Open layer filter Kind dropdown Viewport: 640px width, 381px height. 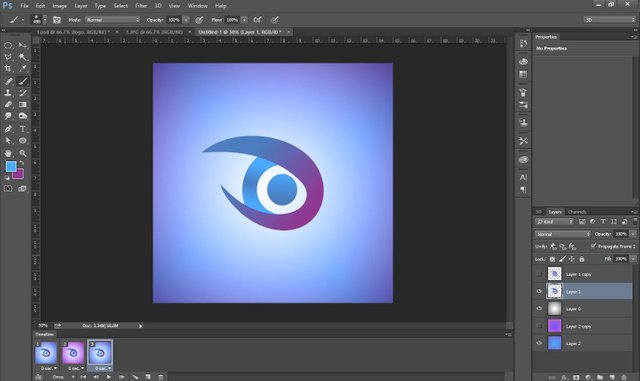pos(554,222)
